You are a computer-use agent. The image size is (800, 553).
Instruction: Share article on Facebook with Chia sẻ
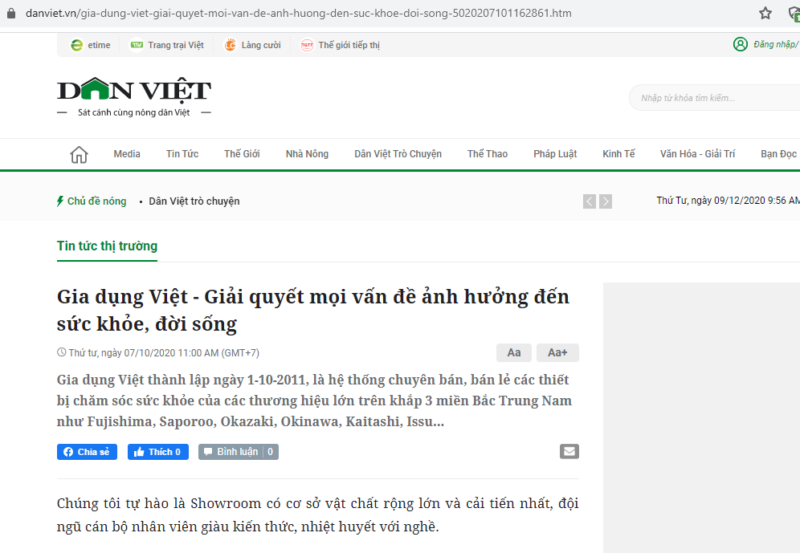point(87,451)
